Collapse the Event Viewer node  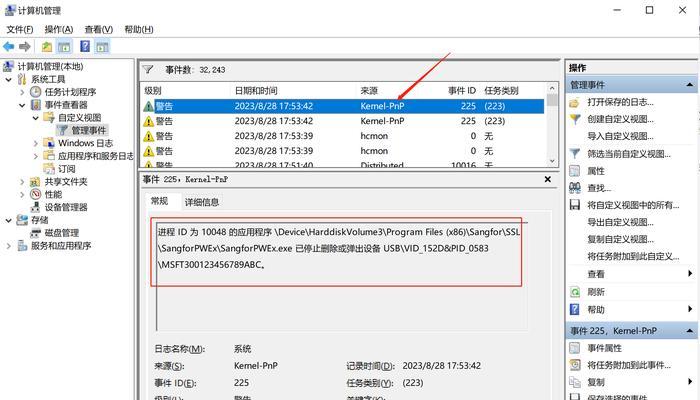pyautogui.click(x=22, y=105)
